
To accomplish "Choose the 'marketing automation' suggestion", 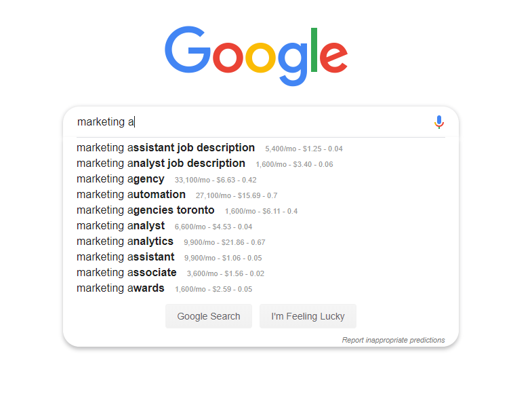I will (131, 195).
